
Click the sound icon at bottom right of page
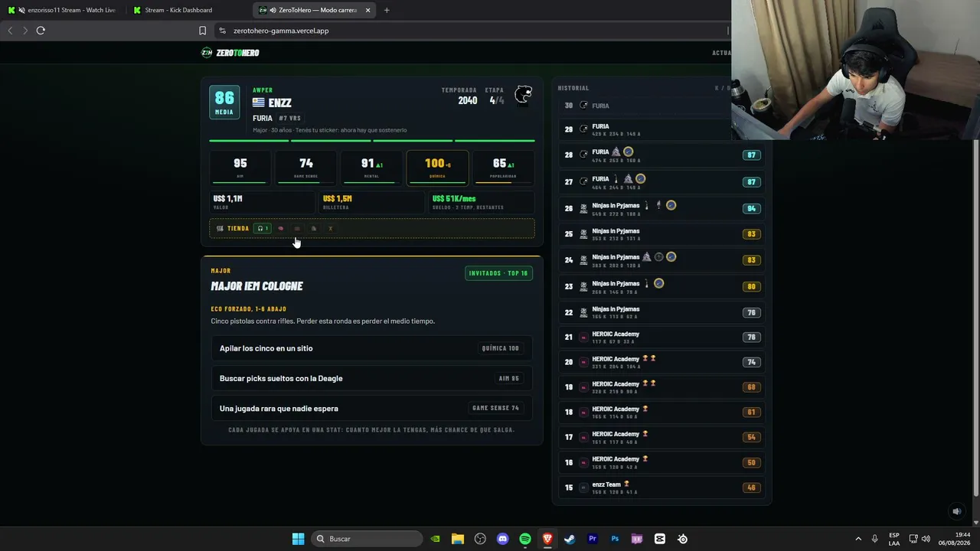(956, 511)
